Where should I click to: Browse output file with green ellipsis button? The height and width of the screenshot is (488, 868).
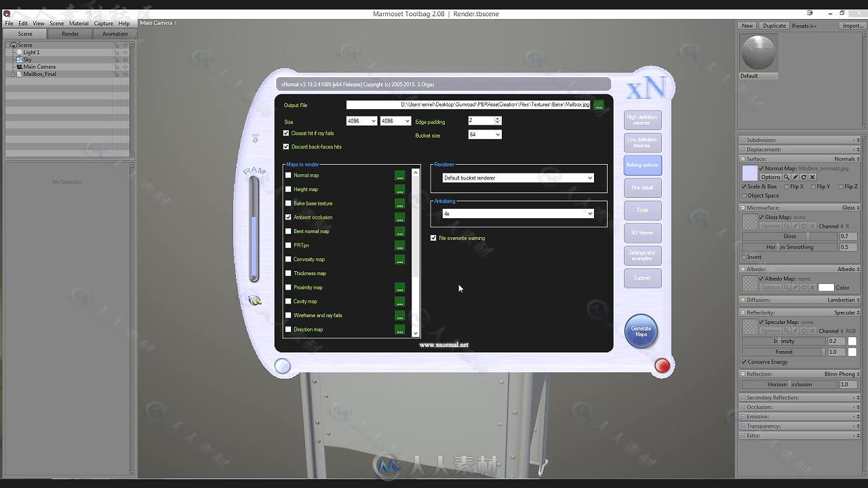click(599, 105)
